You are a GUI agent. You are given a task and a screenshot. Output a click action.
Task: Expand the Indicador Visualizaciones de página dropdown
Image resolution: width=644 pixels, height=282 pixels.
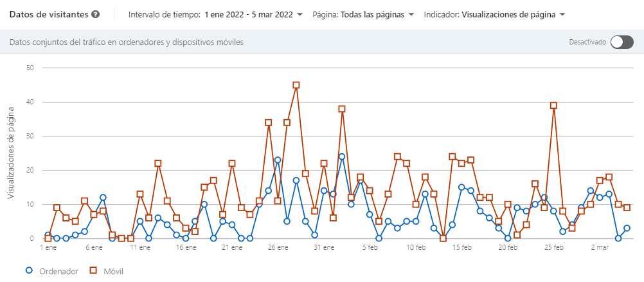494,15
